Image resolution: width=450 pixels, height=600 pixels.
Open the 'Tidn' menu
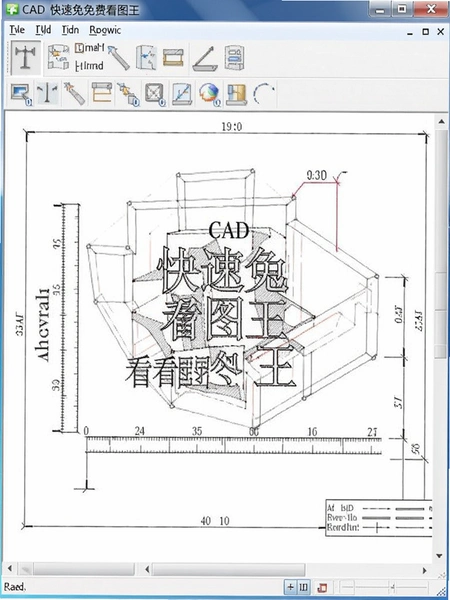(70, 30)
